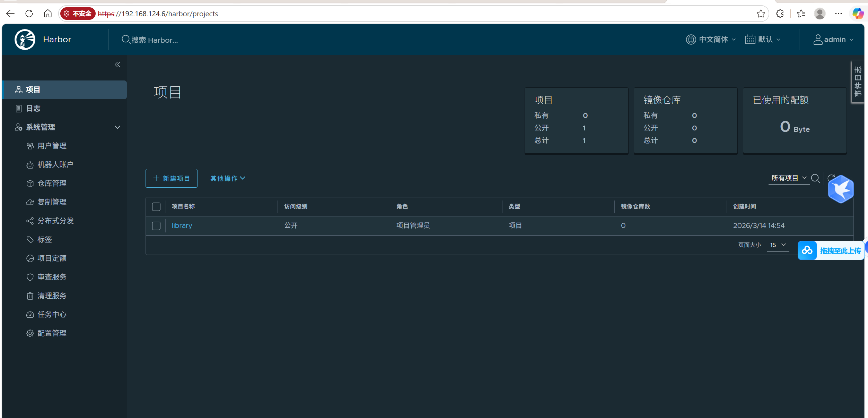Select the library project row checkbox
The image size is (868, 418).
[x=156, y=226]
